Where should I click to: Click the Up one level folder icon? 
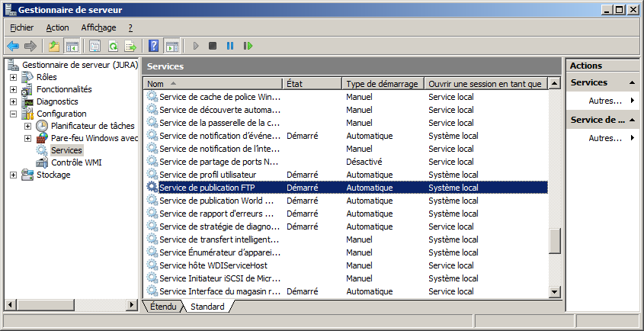54,46
